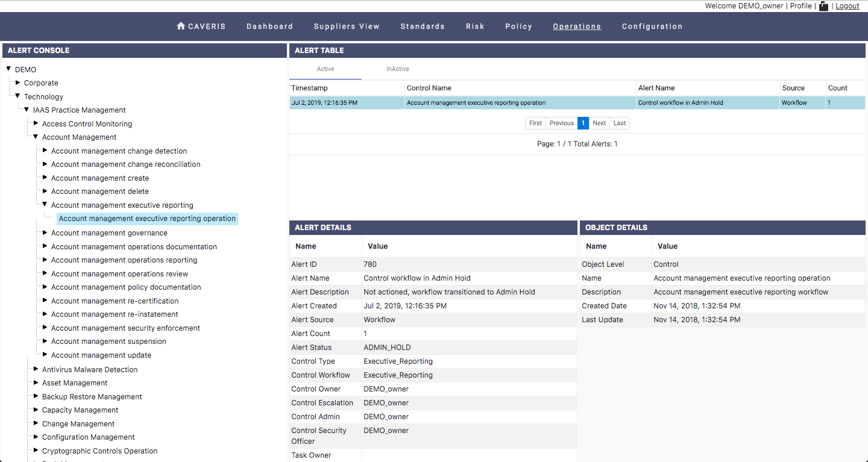Switch to the InActive alerts tab

coord(398,69)
